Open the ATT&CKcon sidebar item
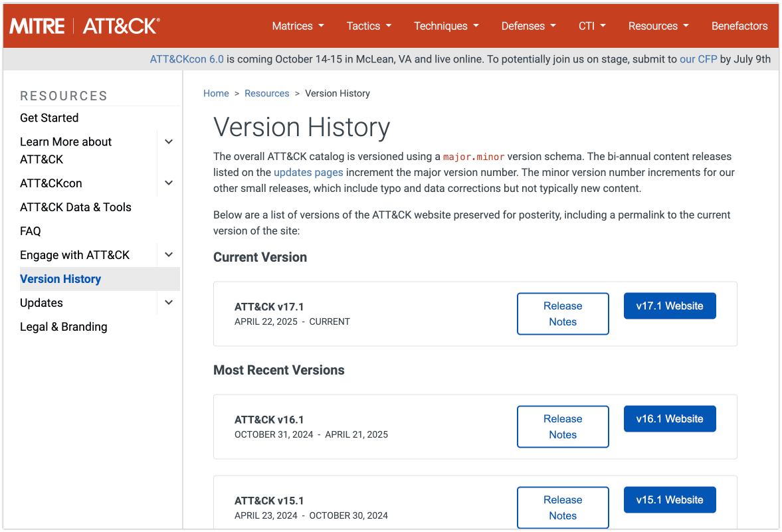The height and width of the screenshot is (532, 782). pyautogui.click(x=51, y=183)
